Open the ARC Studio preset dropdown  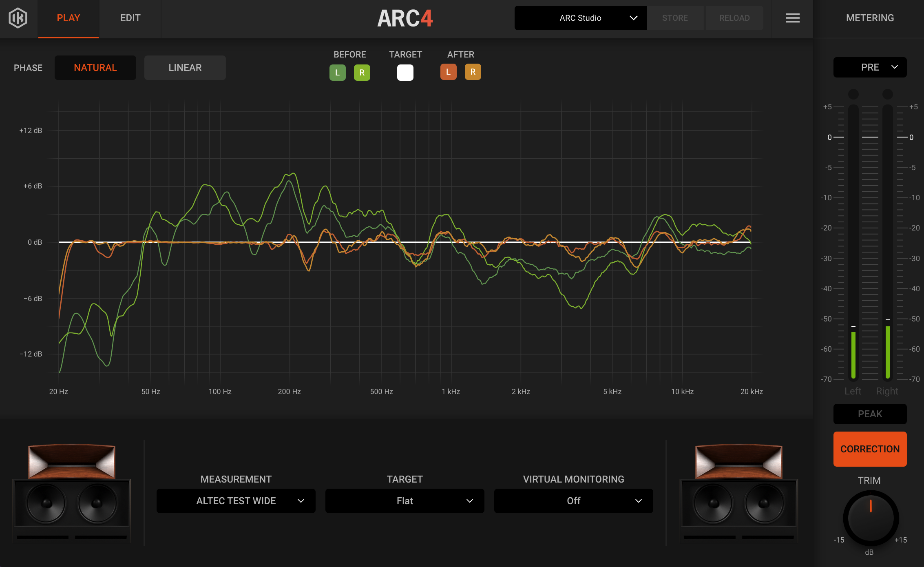(x=580, y=18)
